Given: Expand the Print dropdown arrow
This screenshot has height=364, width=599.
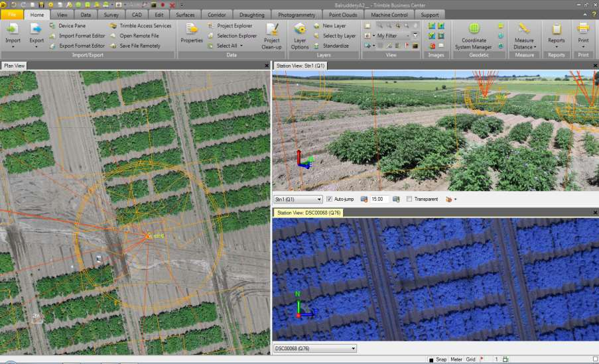Looking at the screenshot, I should (x=583, y=46).
